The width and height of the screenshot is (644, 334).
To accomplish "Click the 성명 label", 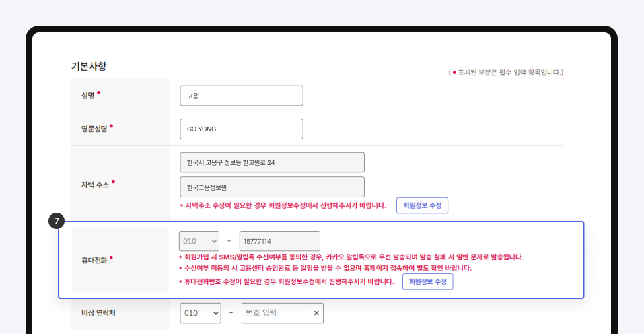I will (88, 96).
